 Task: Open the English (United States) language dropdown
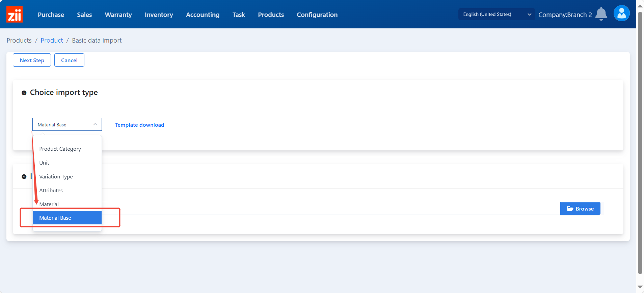496,14
